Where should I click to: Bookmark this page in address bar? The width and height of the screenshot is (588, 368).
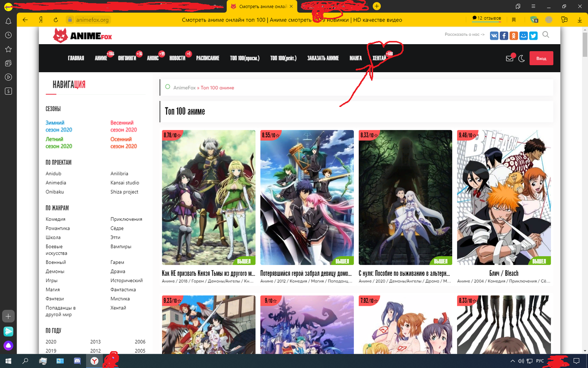click(x=514, y=20)
